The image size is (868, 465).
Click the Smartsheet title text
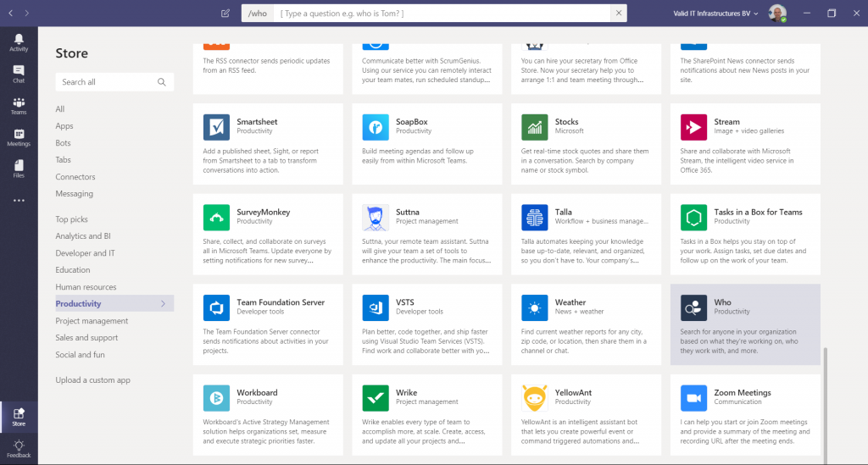click(257, 122)
